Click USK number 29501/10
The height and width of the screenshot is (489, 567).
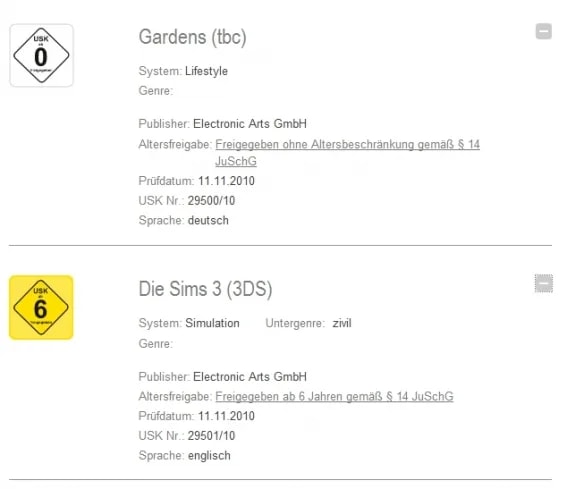(211, 435)
